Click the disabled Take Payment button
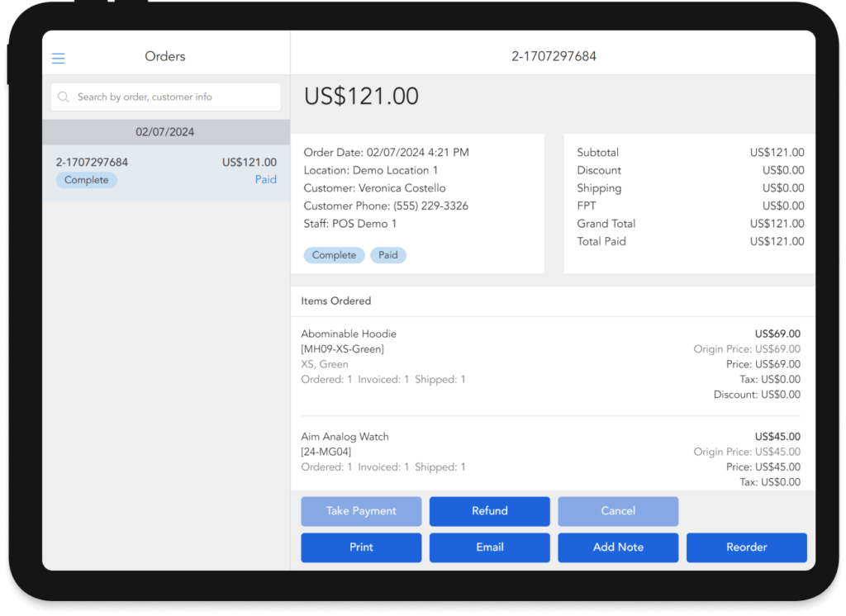The width and height of the screenshot is (846, 616). [361, 511]
